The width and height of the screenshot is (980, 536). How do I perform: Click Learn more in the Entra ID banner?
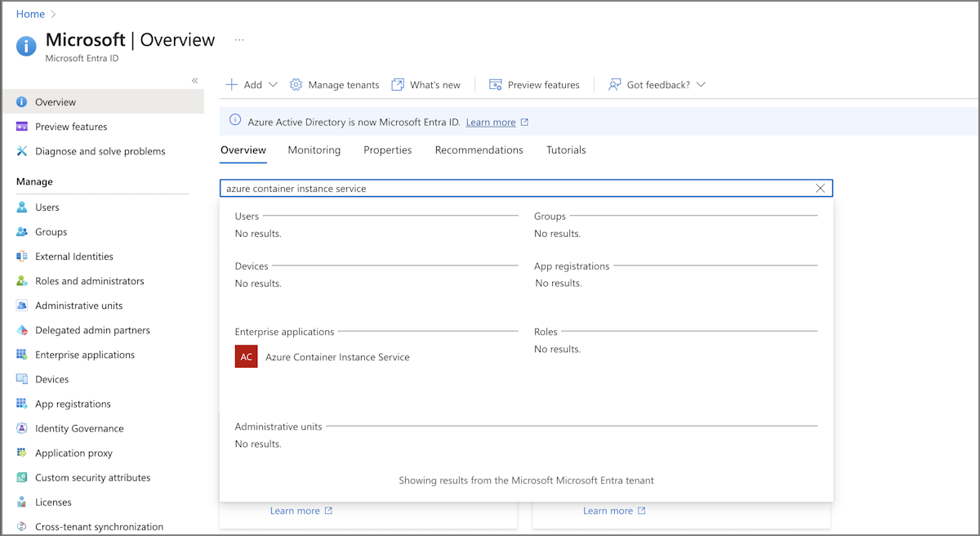point(491,122)
